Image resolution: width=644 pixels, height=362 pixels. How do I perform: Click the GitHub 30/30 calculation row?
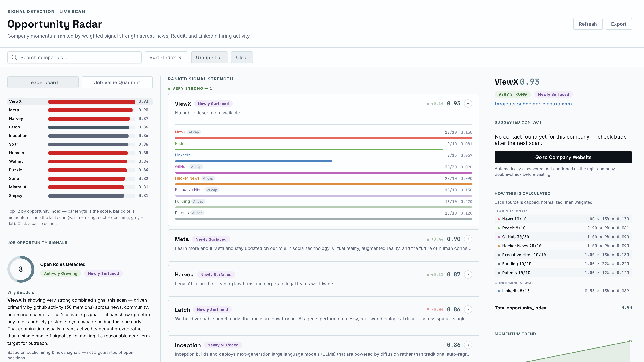pos(563,237)
